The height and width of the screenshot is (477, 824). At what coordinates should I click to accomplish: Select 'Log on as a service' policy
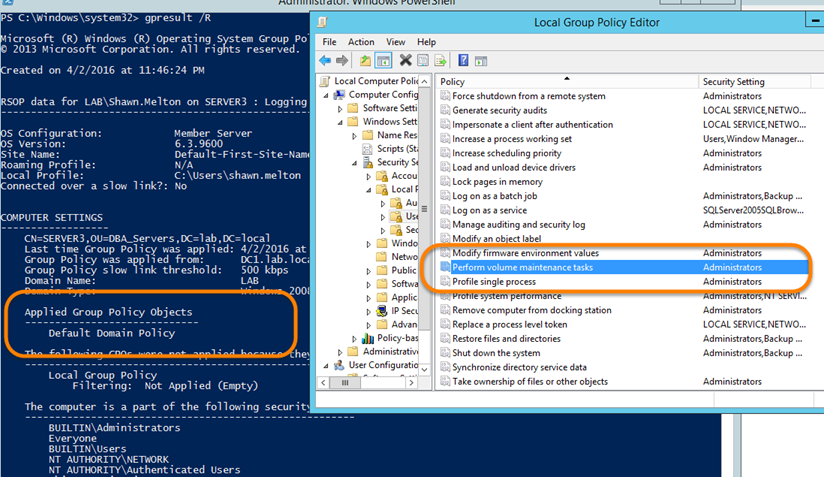point(623,210)
